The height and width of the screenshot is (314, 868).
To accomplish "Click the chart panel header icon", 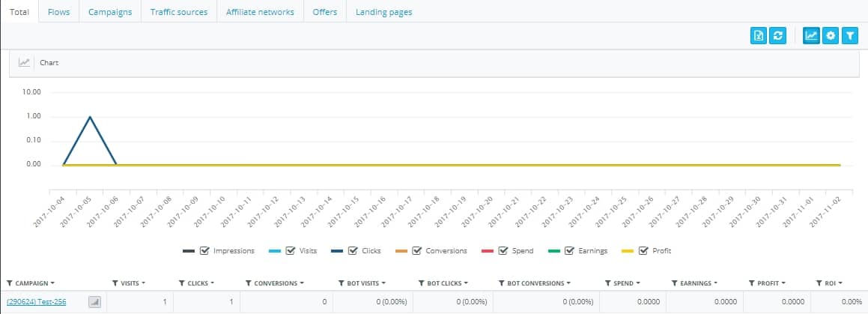I will (24, 63).
